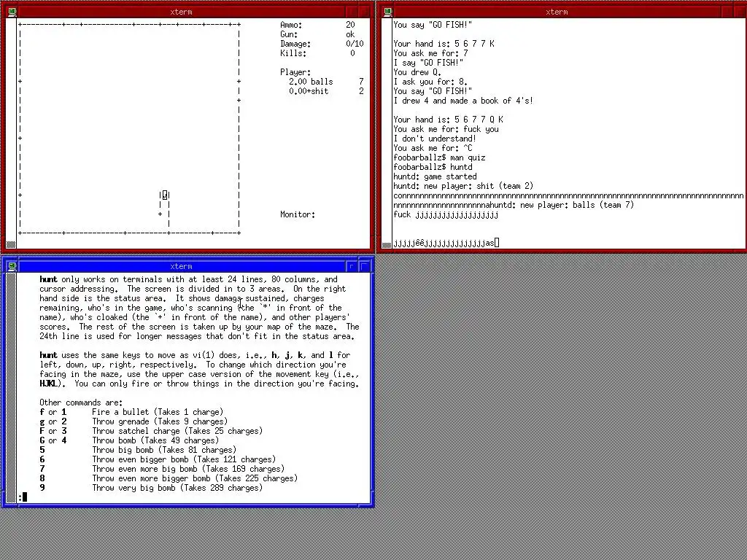
Task: Click the line 'You drew Q.'
Action: coord(417,72)
